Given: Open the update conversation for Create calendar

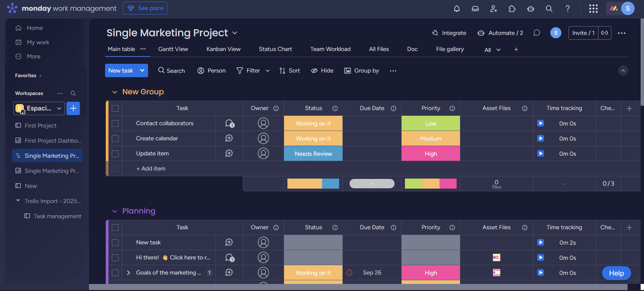Looking at the screenshot, I should (229, 138).
